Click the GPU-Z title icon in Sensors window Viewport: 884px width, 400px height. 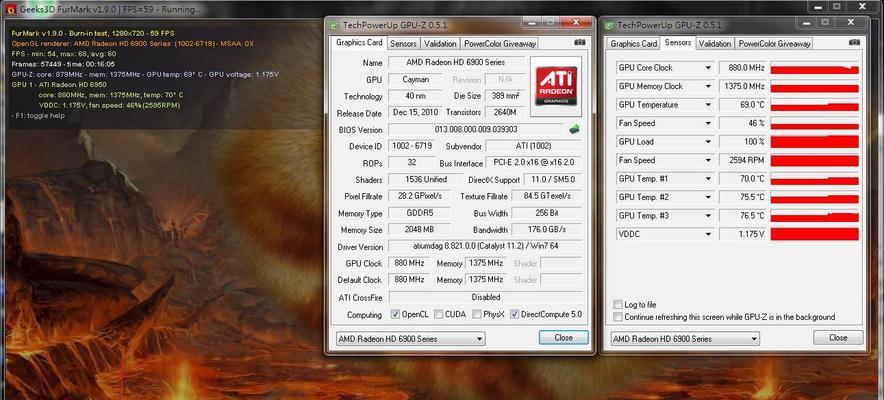click(610, 25)
